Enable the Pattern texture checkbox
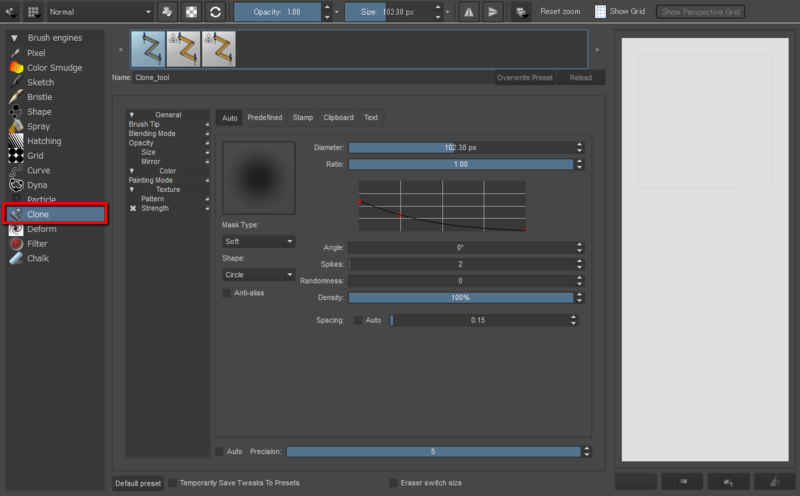Viewport: 800px width, 496px height. pos(134,199)
